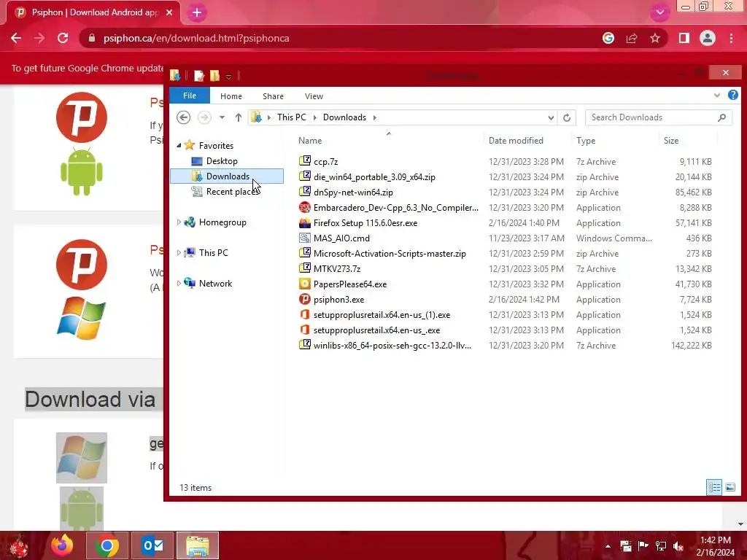The image size is (747, 560).
Task: Select MTKV273.7z file name
Action: pyautogui.click(x=337, y=269)
